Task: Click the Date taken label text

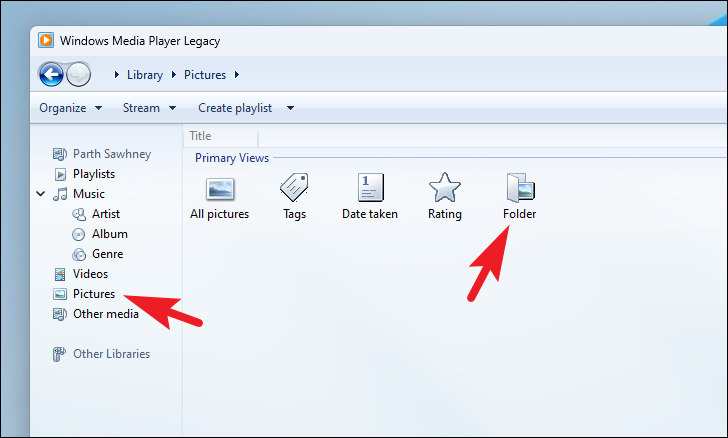Action: (370, 214)
